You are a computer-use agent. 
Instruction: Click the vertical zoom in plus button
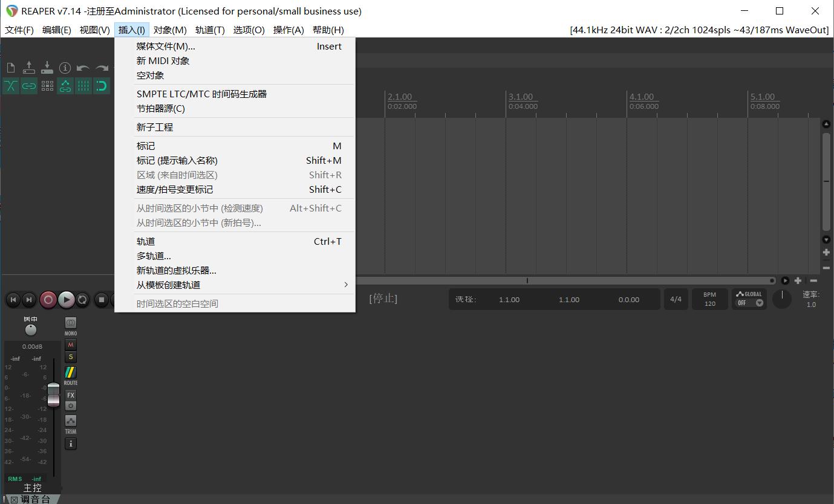826,253
